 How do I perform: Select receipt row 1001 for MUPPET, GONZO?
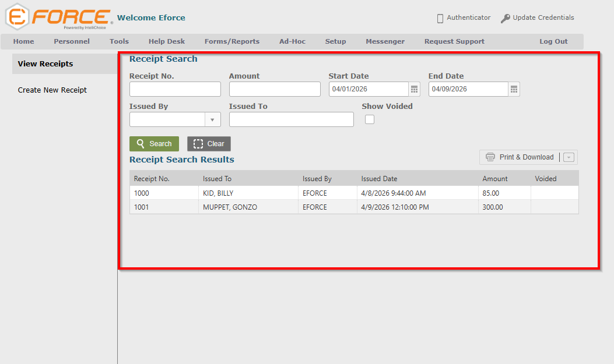(230, 207)
